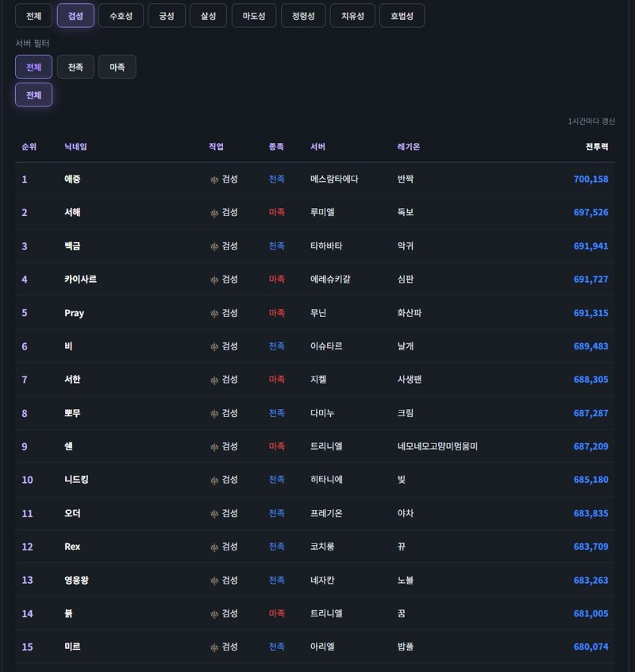Click the nickname Rex

pyautogui.click(x=72, y=546)
